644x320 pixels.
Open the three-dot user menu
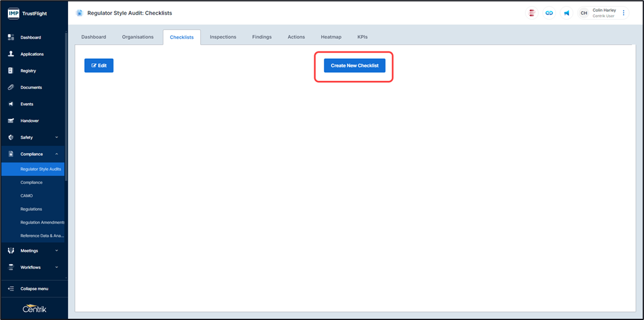[624, 13]
